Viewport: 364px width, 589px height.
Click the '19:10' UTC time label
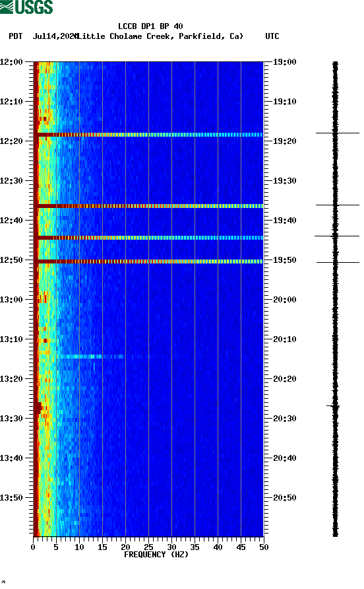pyautogui.click(x=284, y=102)
